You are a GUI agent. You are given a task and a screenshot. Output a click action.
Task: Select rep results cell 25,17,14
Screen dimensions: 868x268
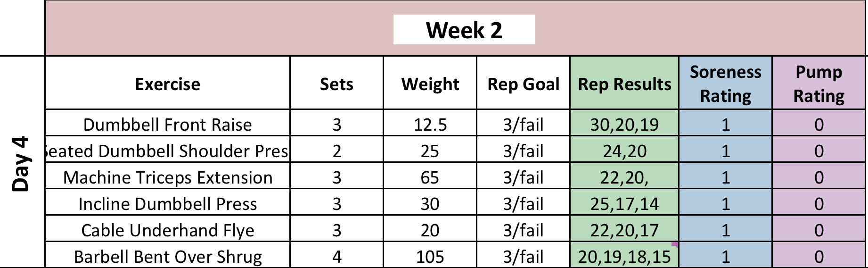624,204
